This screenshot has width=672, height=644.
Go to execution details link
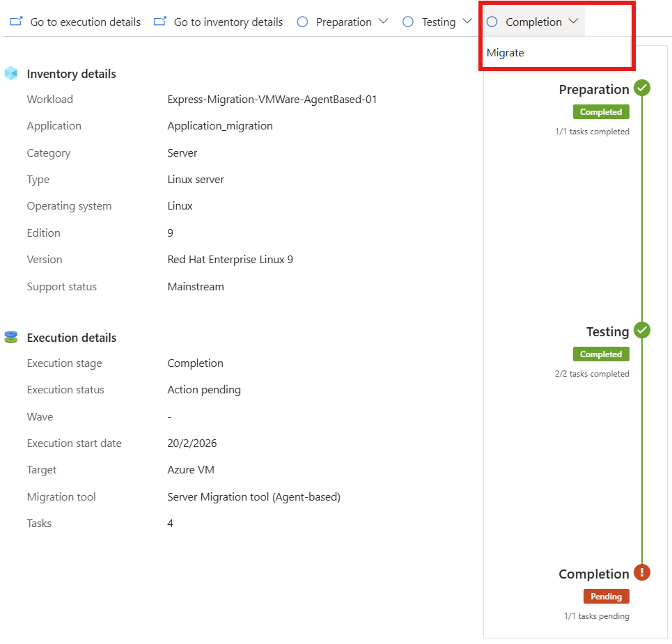point(85,22)
